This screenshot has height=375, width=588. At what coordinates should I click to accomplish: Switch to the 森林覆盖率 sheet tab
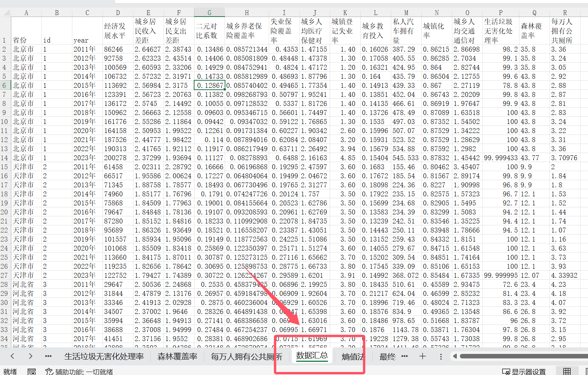coord(177,357)
